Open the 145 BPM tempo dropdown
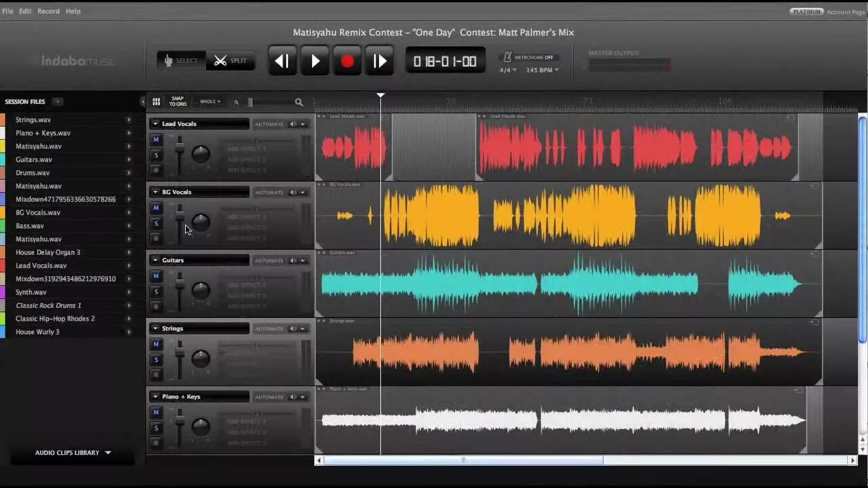This screenshot has height=488, width=868. pos(542,70)
